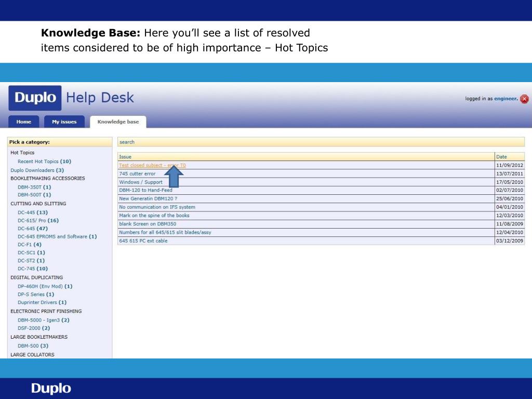The height and width of the screenshot is (399, 532).
Task: Open Duplo Downloaders (3) category
Action: tap(37, 170)
